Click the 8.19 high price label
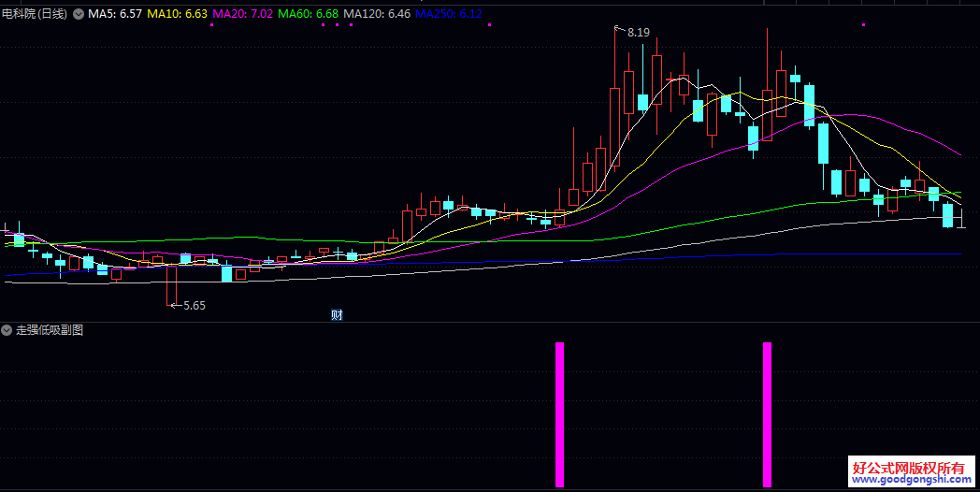 point(638,33)
